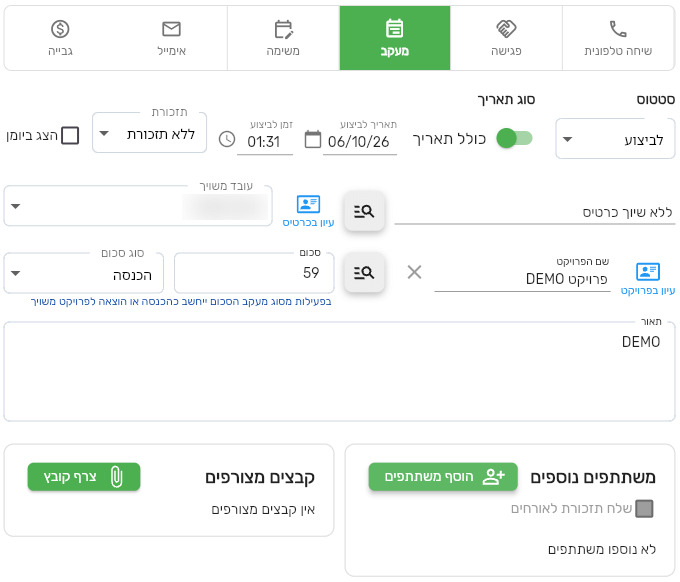This screenshot has width=680, height=582.
Task: Open the משימה tab
Action: 283,38
